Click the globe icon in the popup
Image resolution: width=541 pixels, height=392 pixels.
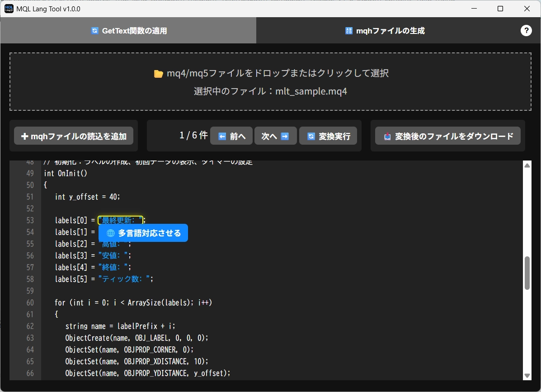pyautogui.click(x=111, y=233)
